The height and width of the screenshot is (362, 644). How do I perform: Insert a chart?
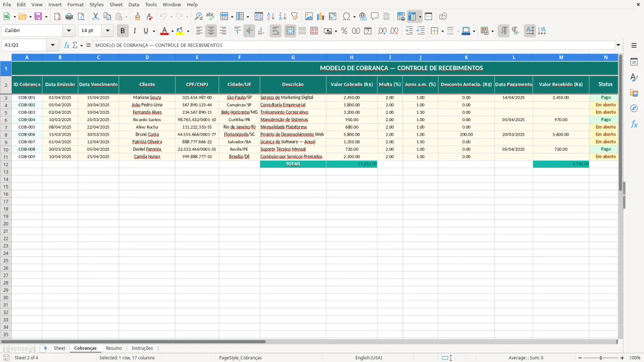320,17
